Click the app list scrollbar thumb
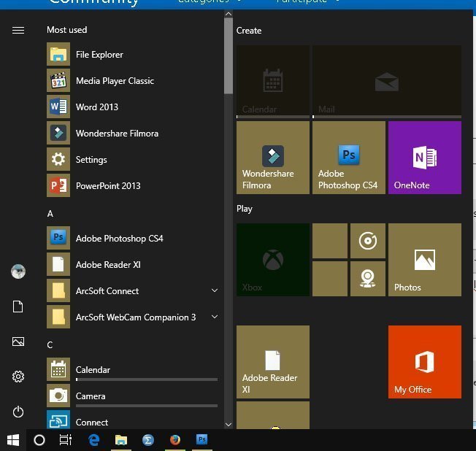 pos(229,56)
